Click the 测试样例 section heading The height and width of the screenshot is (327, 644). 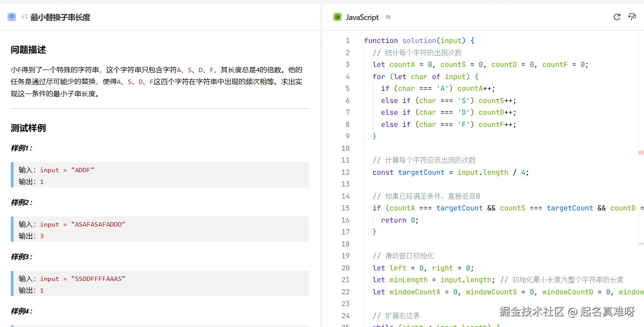(x=28, y=128)
